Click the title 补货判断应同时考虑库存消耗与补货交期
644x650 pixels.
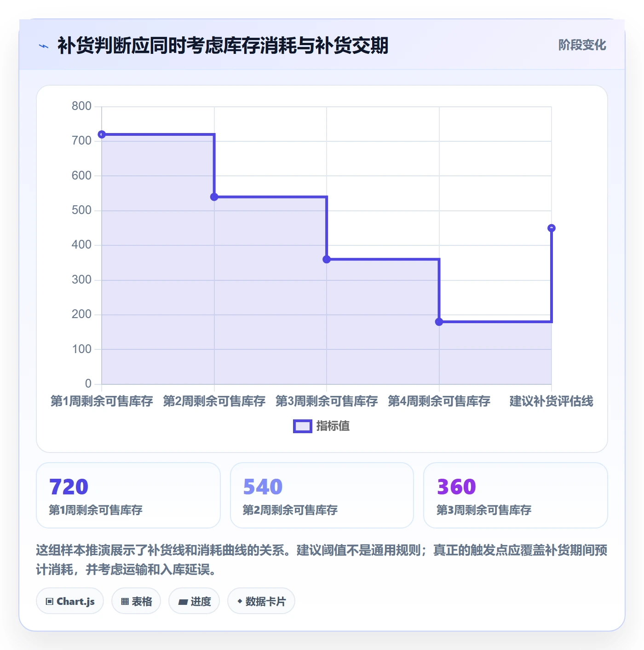pyautogui.click(x=223, y=46)
